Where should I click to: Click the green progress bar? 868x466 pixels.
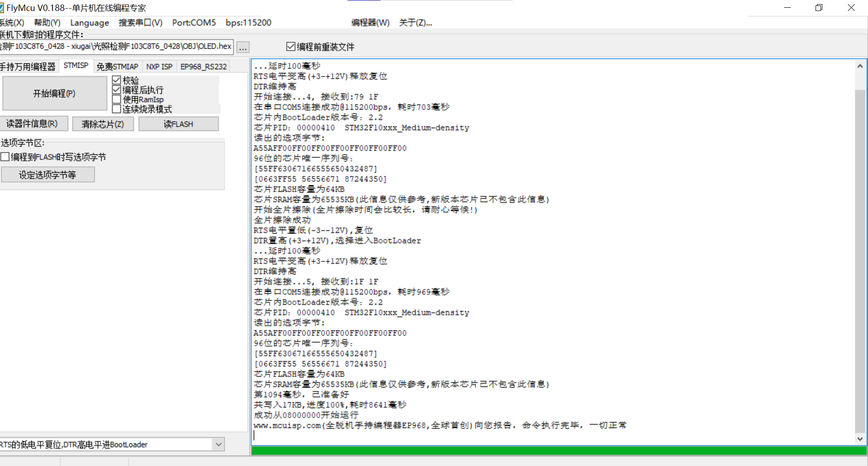[559, 451]
